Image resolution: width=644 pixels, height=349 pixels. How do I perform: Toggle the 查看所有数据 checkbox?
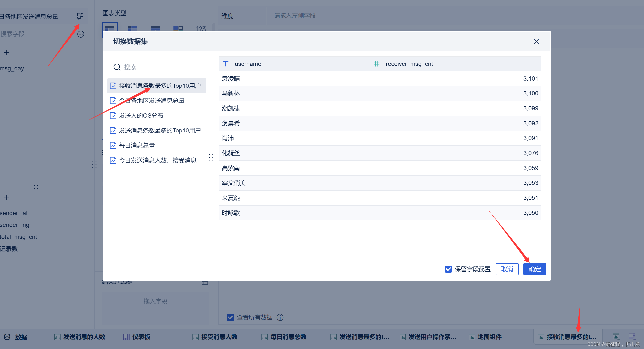pyautogui.click(x=230, y=317)
